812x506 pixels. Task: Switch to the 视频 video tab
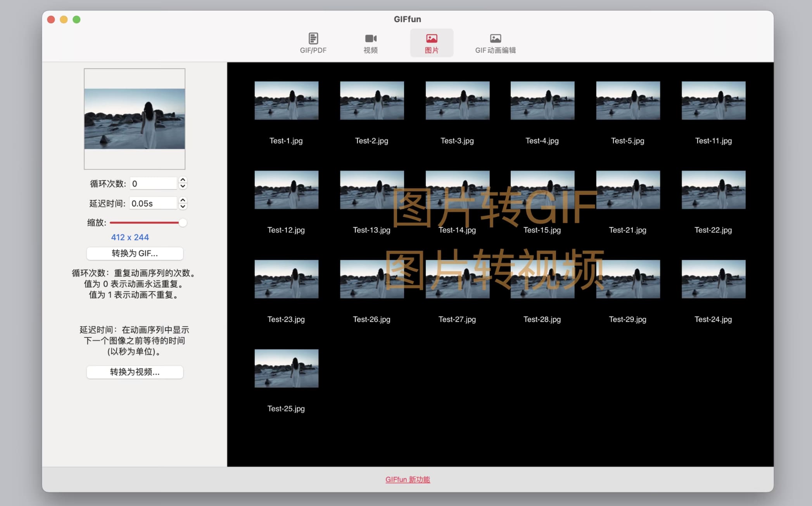pos(370,43)
